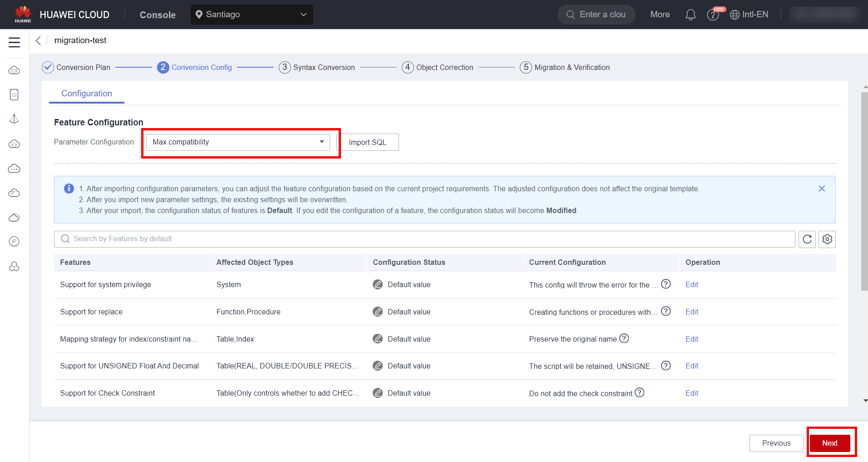Change language via Intl-EN selector
This screenshot has height=462, width=868.
749,15
